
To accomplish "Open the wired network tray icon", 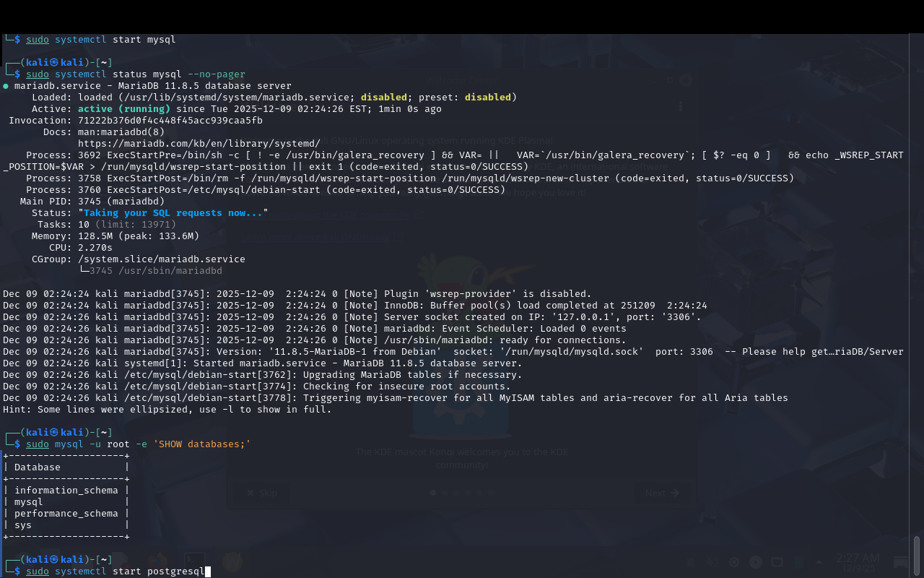I will (777, 562).
